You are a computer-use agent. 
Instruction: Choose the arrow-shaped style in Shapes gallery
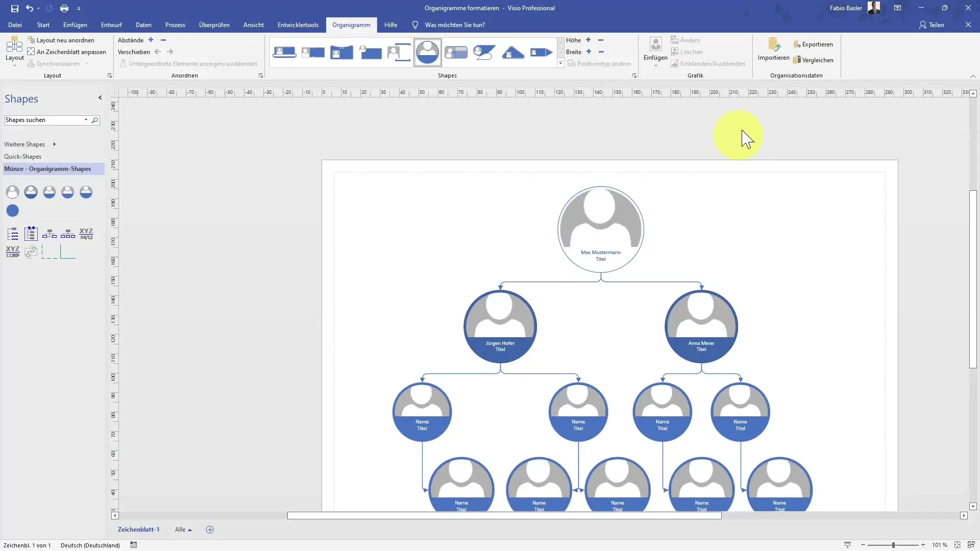point(542,52)
